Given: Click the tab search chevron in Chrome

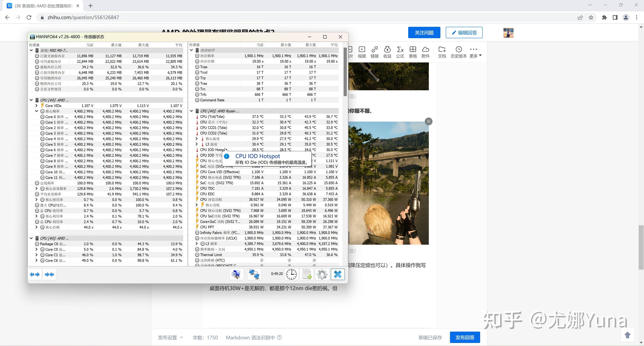Looking at the screenshot, I should [590, 5].
